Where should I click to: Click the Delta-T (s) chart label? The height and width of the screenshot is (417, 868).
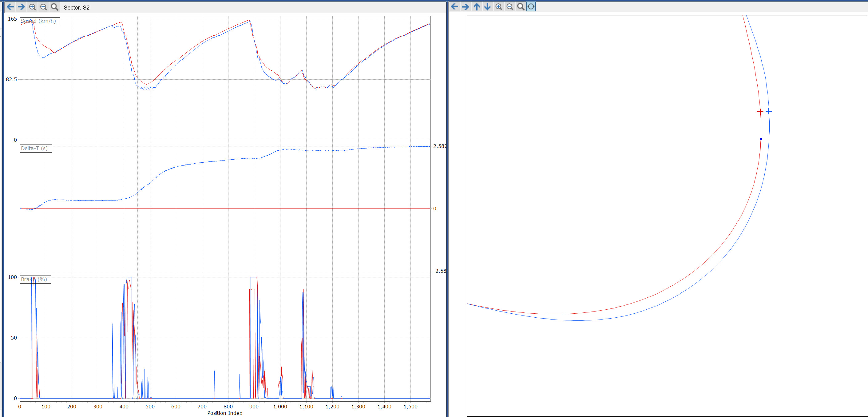coord(34,148)
